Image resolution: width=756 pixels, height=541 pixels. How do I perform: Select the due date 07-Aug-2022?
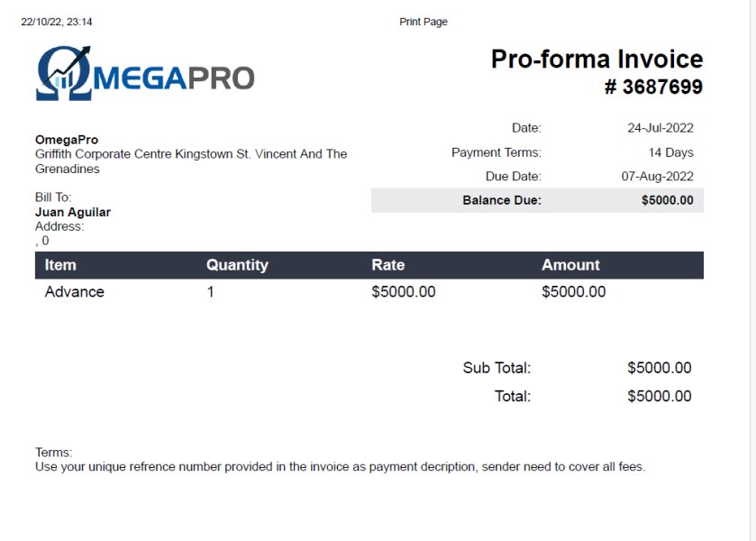point(657,177)
